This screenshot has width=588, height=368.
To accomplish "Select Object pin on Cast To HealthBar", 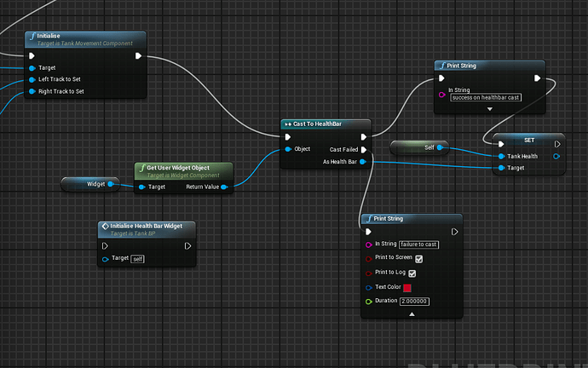I will tap(288, 149).
